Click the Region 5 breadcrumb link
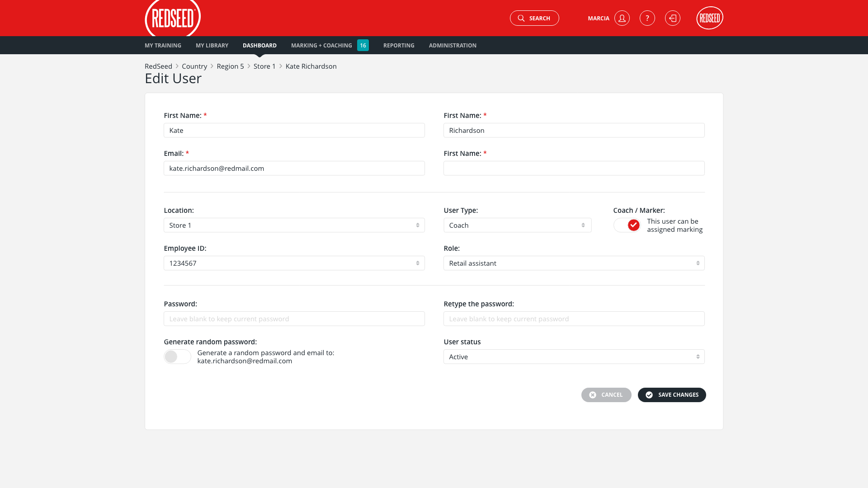 (230, 66)
